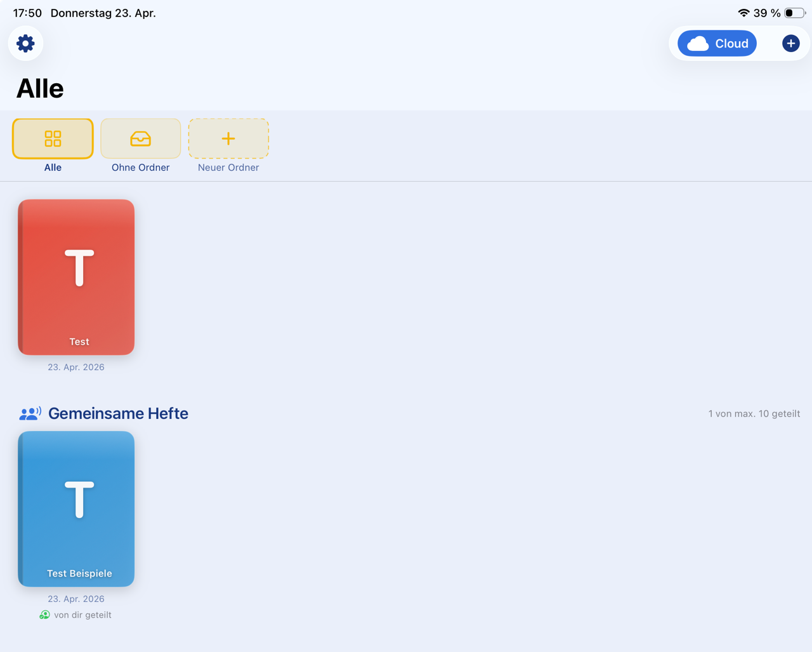Tap the cloud icon in Cloud button
The height and width of the screenshot is (652, 812).
click(698, 43)
